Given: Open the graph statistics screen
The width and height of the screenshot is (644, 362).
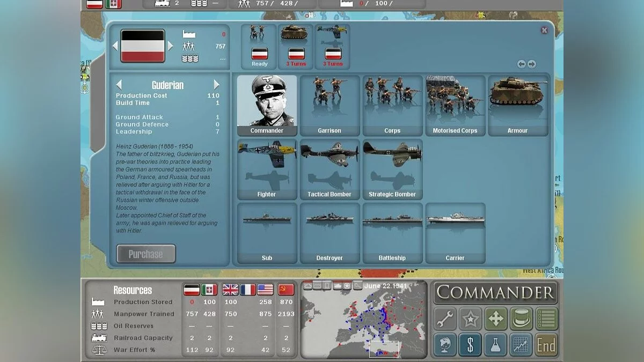Looking at the screenshot, I should [521, 345].
